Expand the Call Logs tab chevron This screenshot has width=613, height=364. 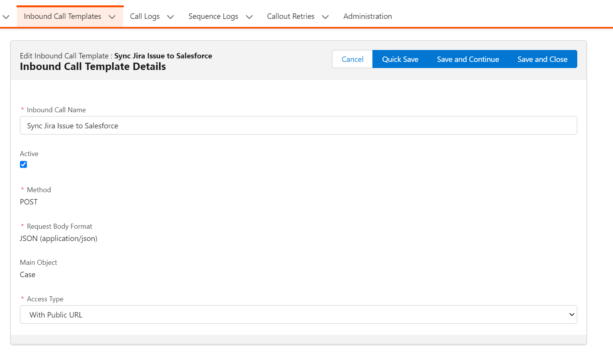tap(171, 17)
